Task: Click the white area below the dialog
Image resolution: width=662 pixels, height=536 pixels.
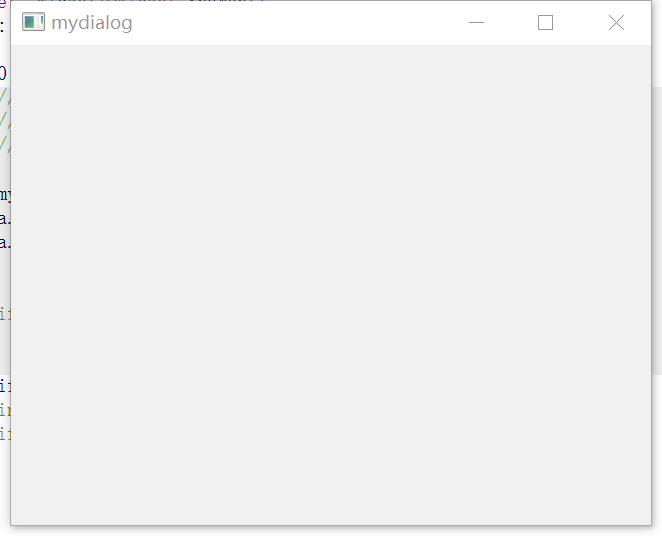Action: [x=331, y=531]
